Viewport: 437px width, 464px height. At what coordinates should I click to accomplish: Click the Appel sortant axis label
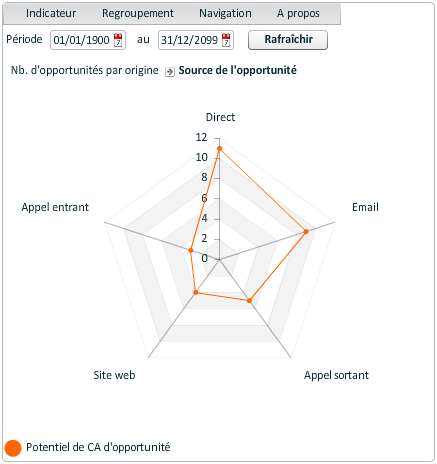(336, 375)
